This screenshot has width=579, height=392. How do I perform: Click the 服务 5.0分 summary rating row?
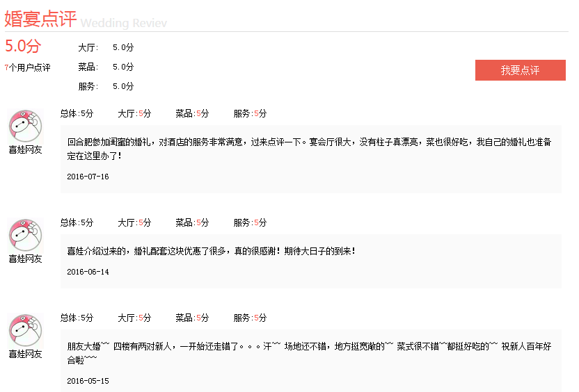click(x=106, y=87)
